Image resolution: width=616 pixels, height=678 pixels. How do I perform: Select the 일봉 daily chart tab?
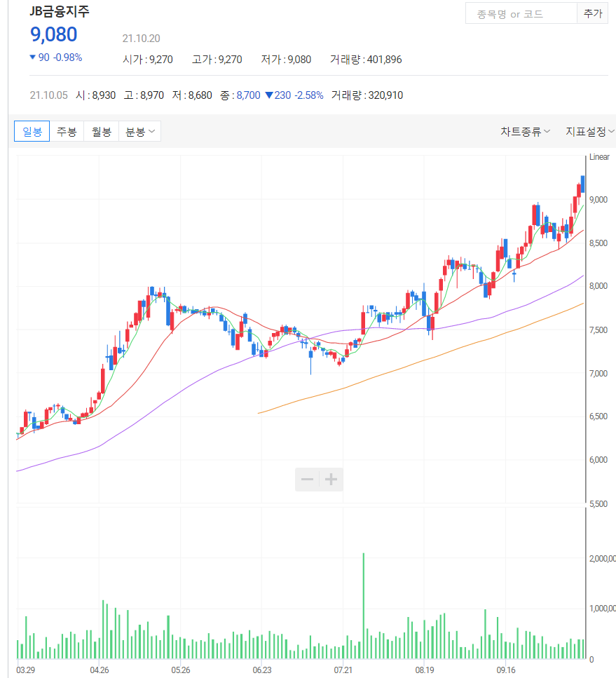pyautogui.click(x=32, y=131)
